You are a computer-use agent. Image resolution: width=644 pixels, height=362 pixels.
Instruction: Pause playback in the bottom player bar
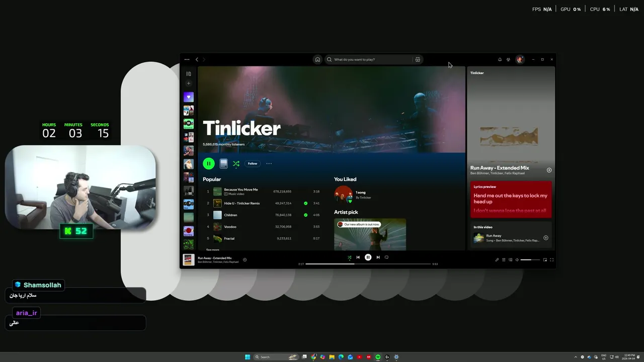click(368, 257)
